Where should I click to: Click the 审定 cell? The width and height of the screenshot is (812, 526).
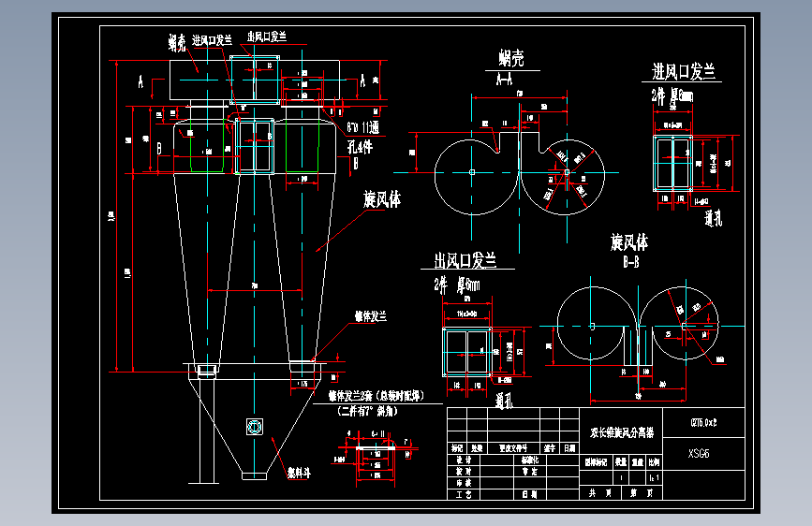point(530,471)
